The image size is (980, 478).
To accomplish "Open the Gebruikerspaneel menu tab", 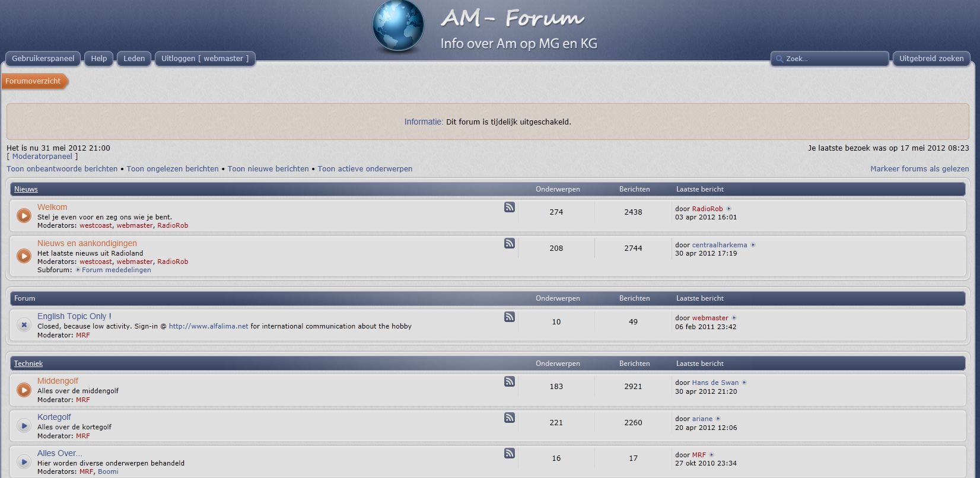I will [43, 59].
